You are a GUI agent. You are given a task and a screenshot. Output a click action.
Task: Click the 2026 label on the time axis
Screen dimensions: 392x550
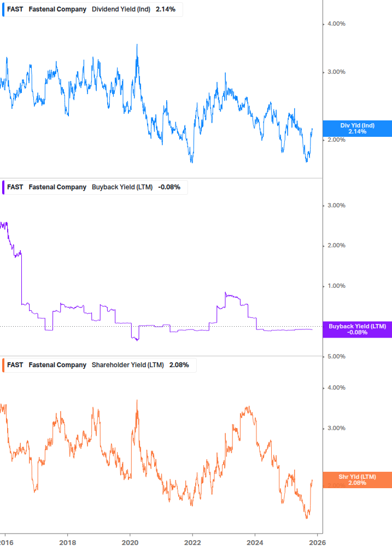(318, 543)
